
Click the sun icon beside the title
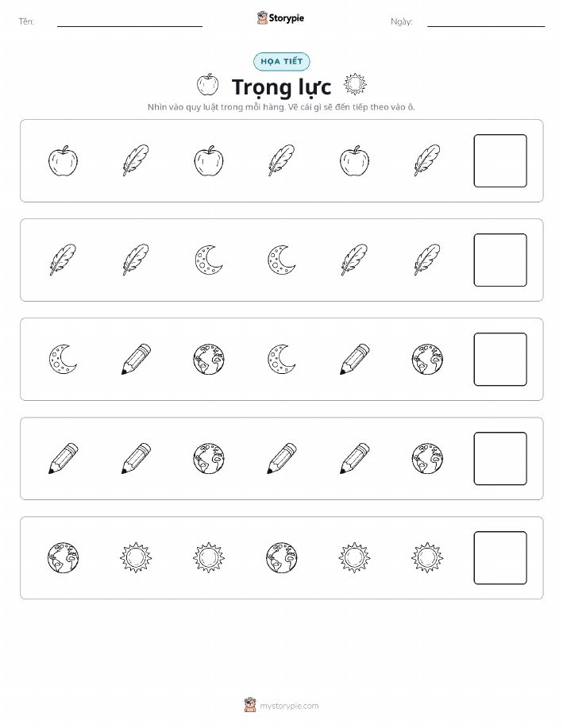pyautogui.click(x=355, y=84)
